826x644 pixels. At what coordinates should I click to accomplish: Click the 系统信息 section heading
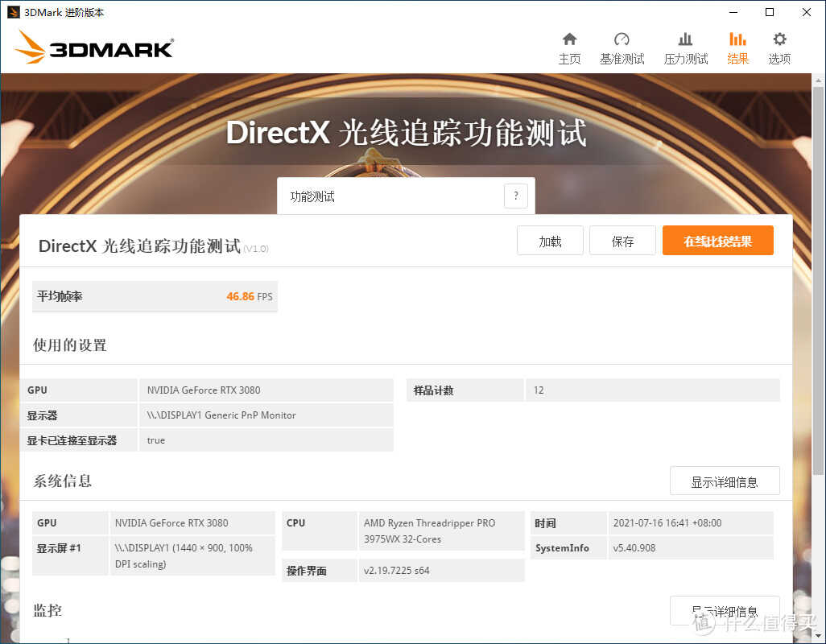pyautogui.click(x=62, y=481)
